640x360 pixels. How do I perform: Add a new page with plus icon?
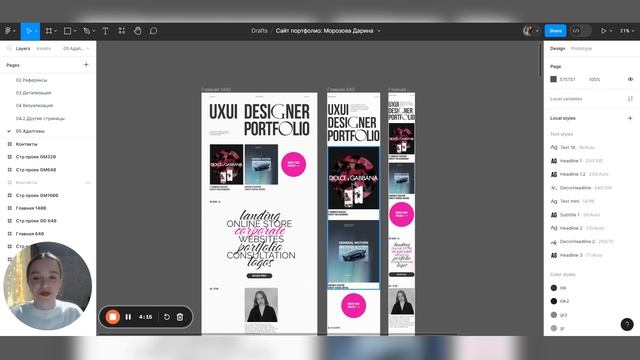point(86,65)
